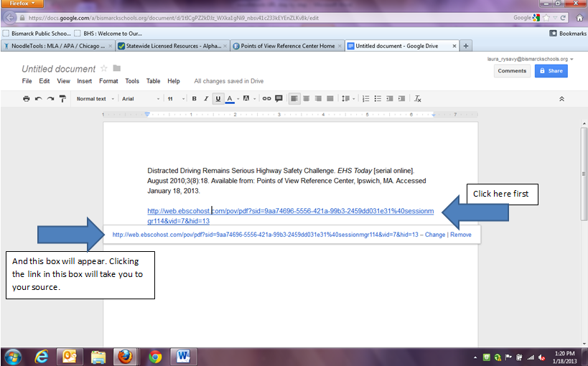Undo the last action
Viewport: 588px width, 366px height.
[x=38, y=98]
